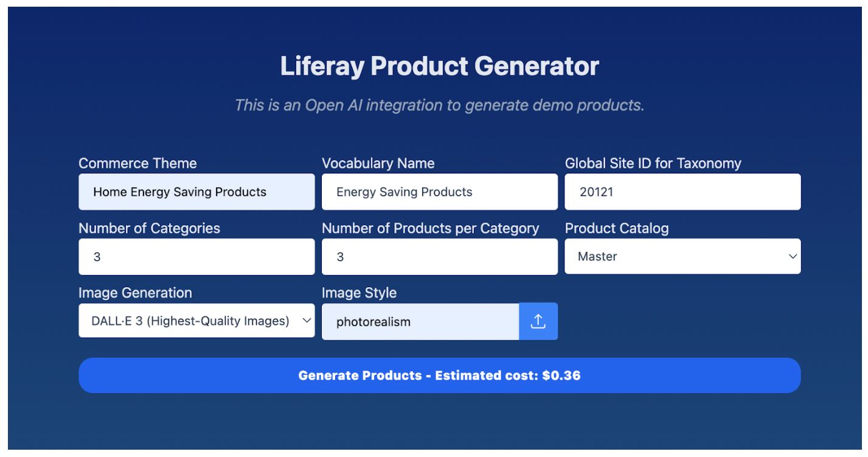
Task: Click the Commerce Theme label
Action: 137,164
